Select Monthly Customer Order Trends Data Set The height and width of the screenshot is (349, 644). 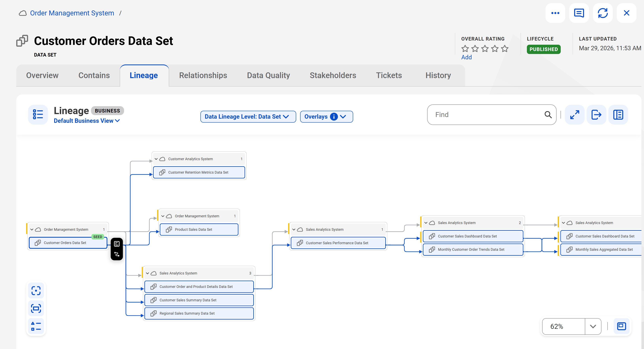[x=473, y=250]
